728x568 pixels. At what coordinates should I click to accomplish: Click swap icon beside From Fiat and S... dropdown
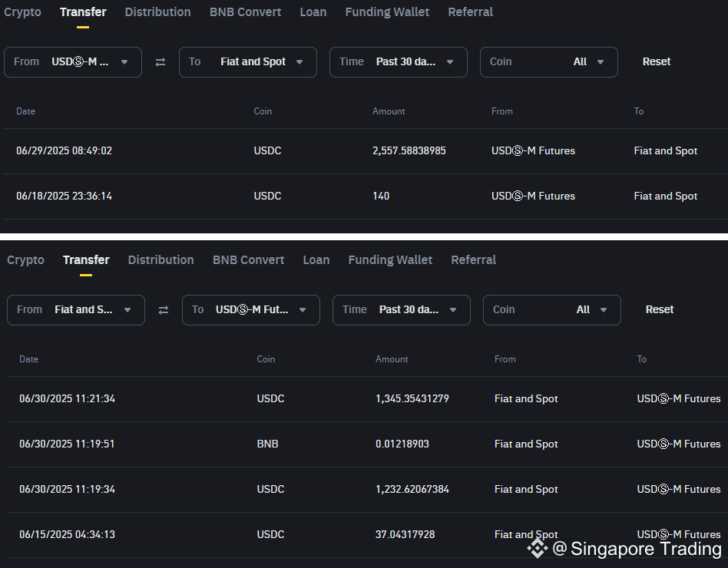pyautogui.click(x=164, y=310)
